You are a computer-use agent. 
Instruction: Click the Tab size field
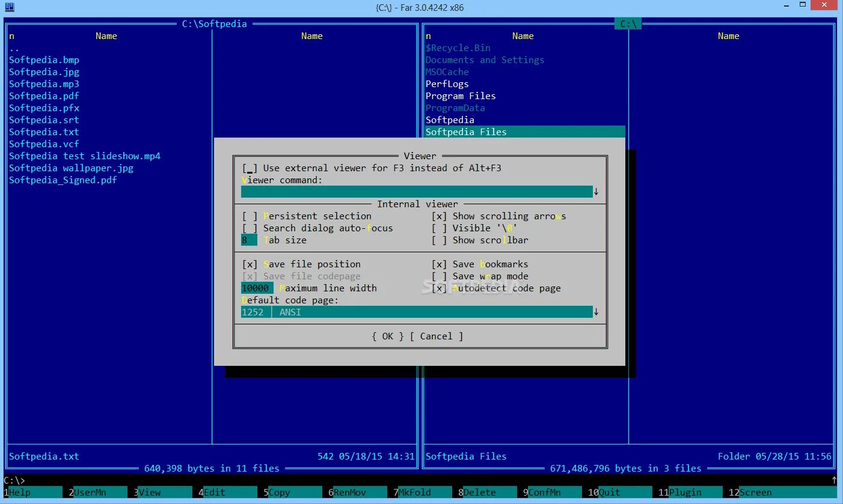[249, 240]
